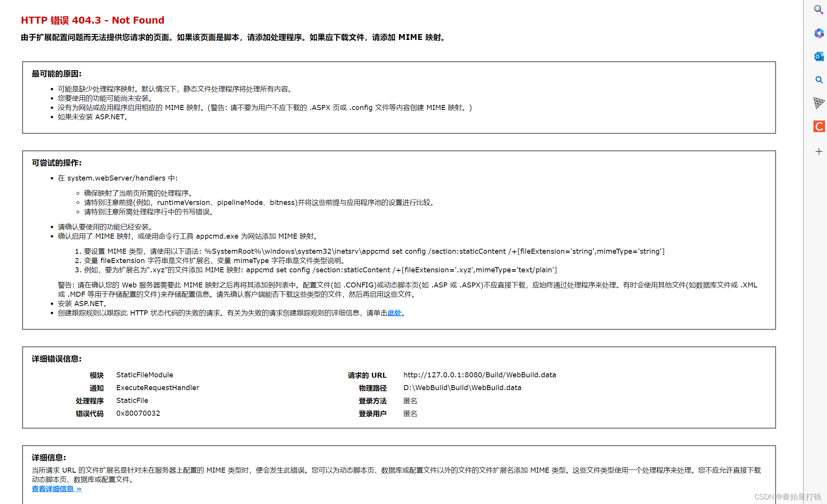This screenshot has height=504, width=827.
Task: Open the Microsoft 365 sidebar icon
Action: 818,33
